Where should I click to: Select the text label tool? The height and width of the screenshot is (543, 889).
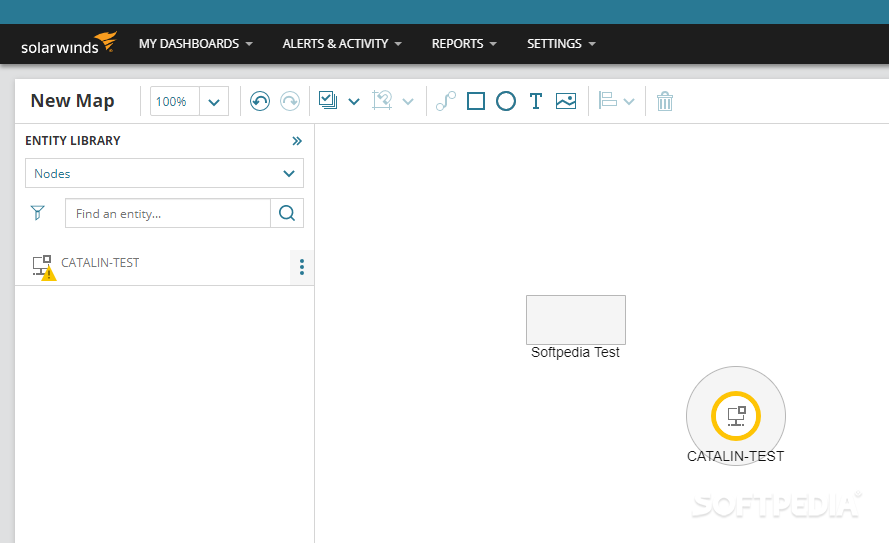(536, 101)
